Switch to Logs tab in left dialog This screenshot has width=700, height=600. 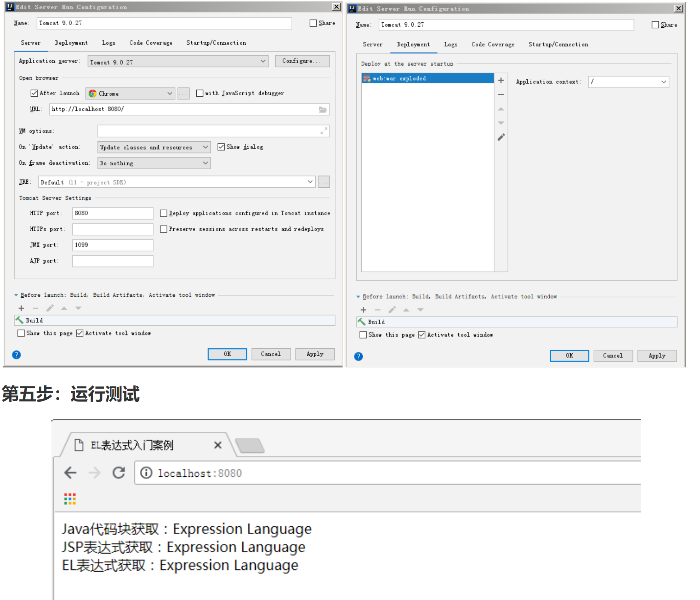click(109, 43)
